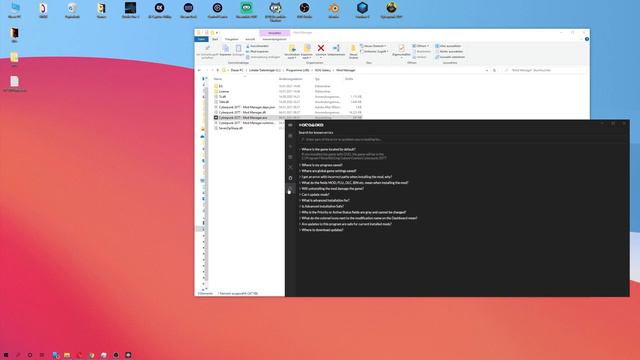Click 'Programme (x86)' in the breadcrumb path
The height and width of the screenshot is (360, 640).
298,70
